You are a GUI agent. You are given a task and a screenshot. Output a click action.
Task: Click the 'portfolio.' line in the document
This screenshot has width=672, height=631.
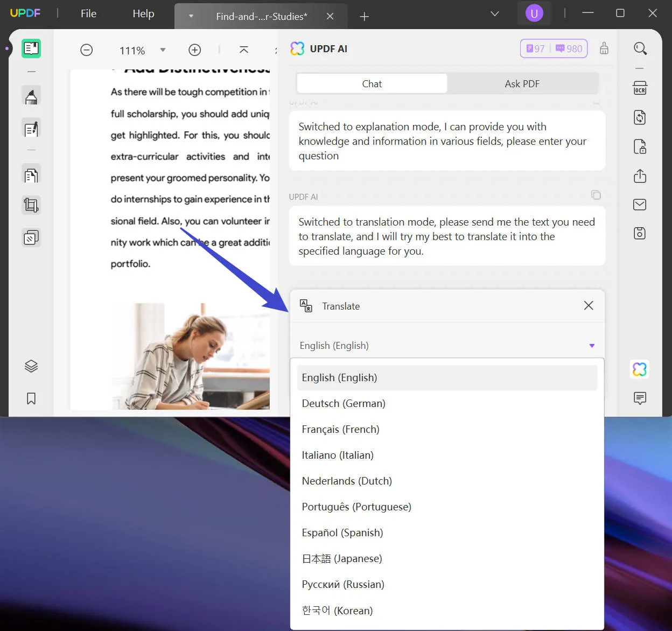pos(130,264)
